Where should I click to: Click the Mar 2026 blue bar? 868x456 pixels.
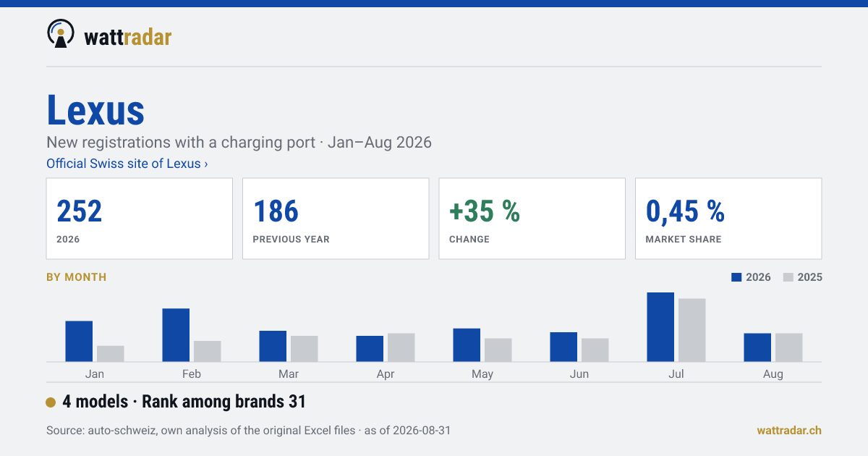click(273, 346)
